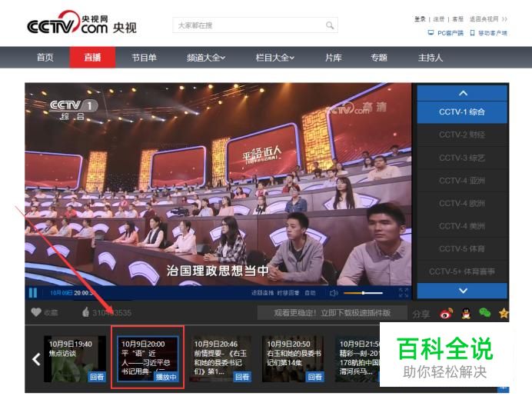Select channel CCTV-3 综艺
The height and width of the screenshot is (406, 532).
462,158
